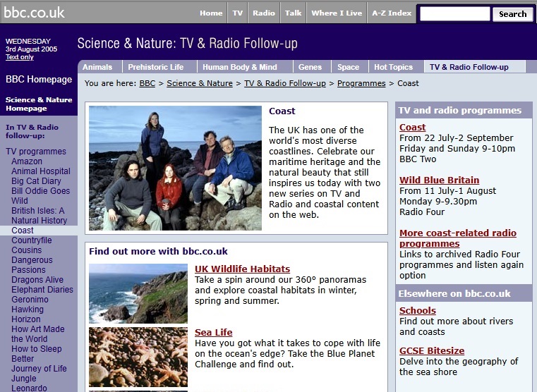Open Bill Oddie Goes Wild link
Image resolution: width=537 pixels, height=392 pixels.
coord(40,196)
